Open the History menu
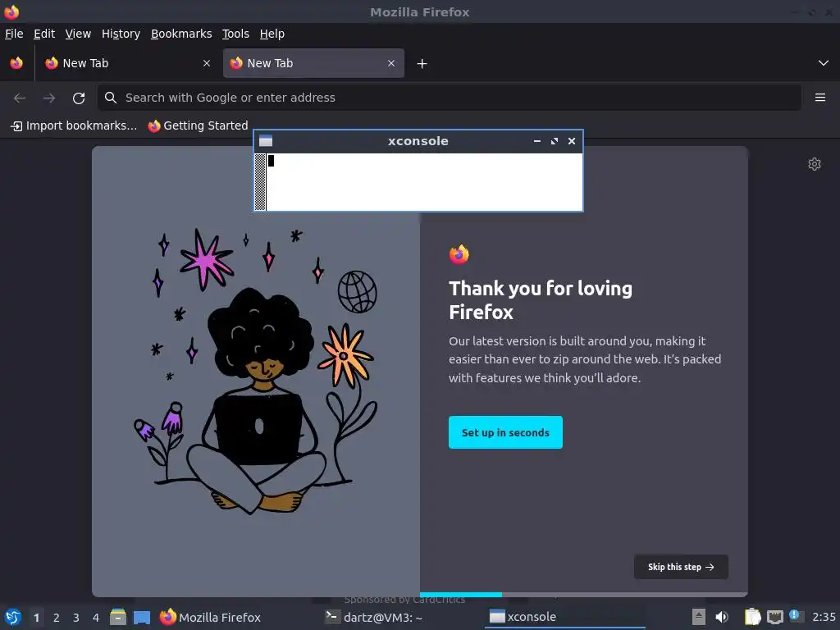This screenshot has height=630, width=840. point(121,34)
